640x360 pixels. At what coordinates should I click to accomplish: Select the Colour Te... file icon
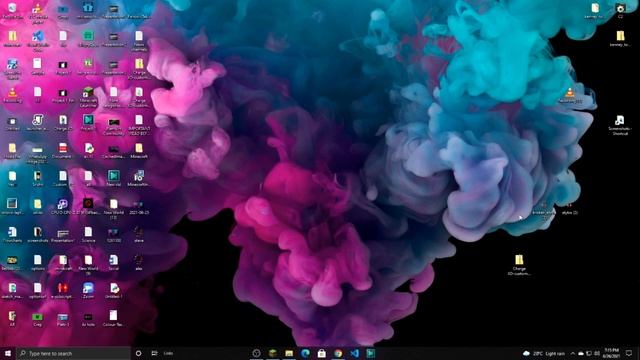pos(113,318)
